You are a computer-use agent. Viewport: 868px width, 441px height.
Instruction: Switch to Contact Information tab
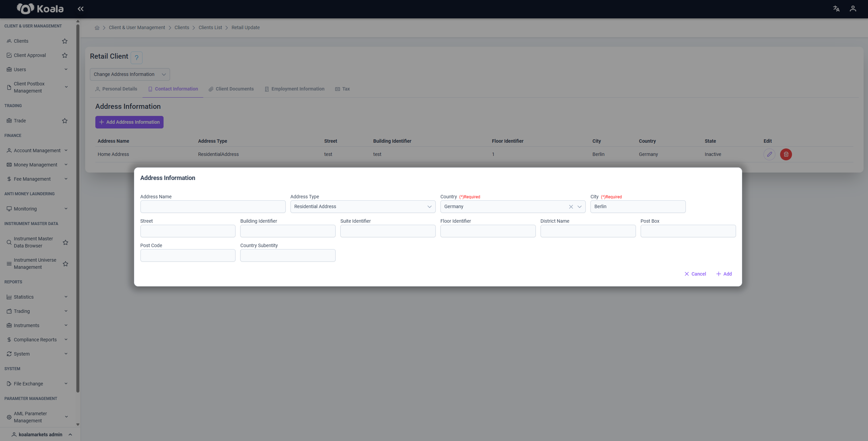click(173, 89)
